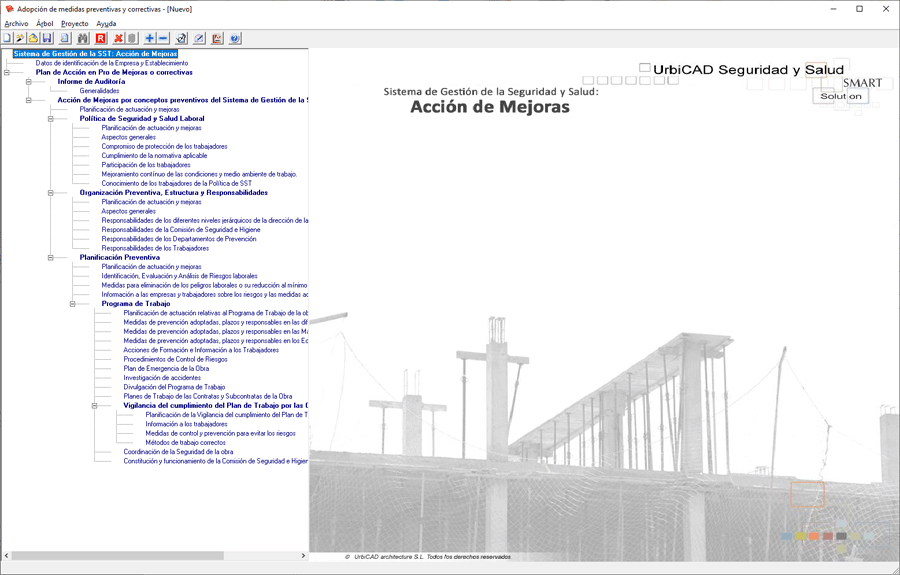The width and height of the screenshot is (900, 575).
Task: Select Cumplimiento de la normativa aplicable
Action: coord(154,156)
